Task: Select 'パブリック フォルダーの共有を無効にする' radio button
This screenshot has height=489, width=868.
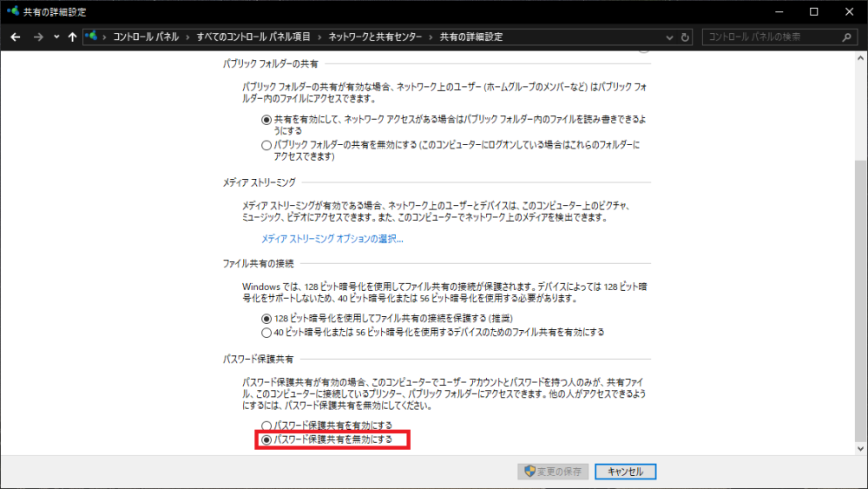Action: (266, 145)
